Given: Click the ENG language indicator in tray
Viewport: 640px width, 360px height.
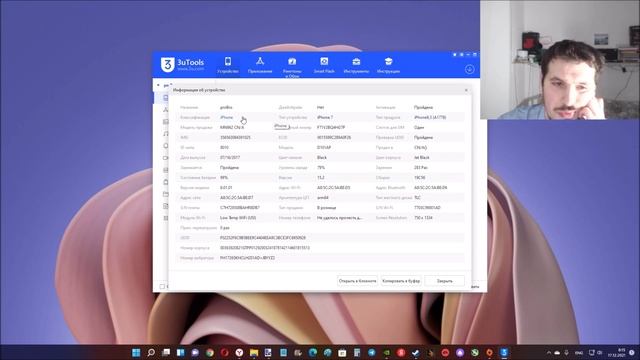Looking at the screenshot, I should [x=578, y=353].
